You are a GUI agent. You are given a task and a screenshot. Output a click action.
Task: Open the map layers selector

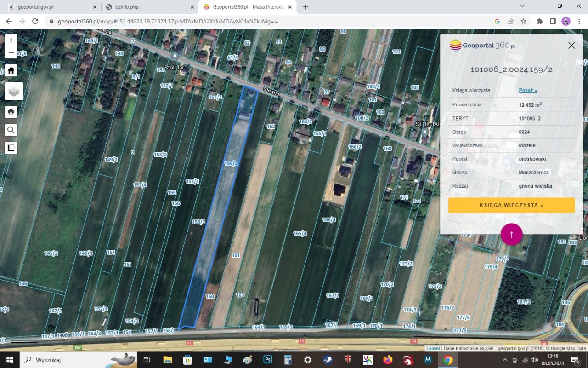(x=14, y=92)
